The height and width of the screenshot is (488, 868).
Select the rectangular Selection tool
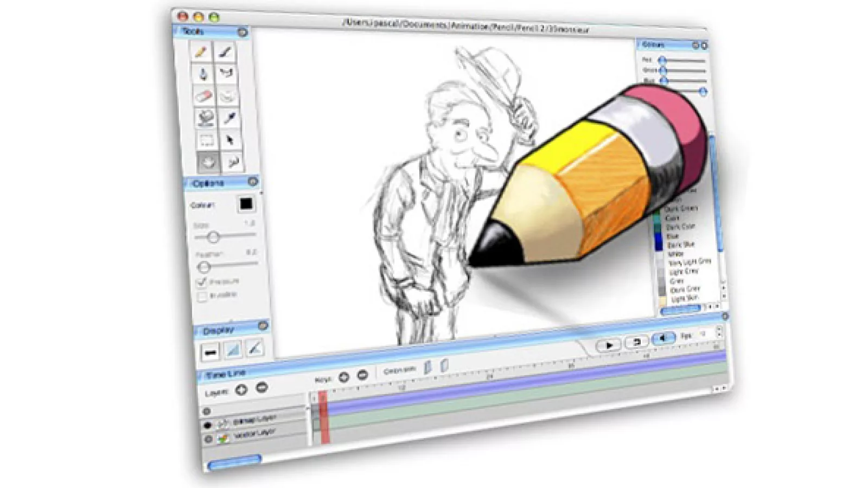(x=206, y=140)
